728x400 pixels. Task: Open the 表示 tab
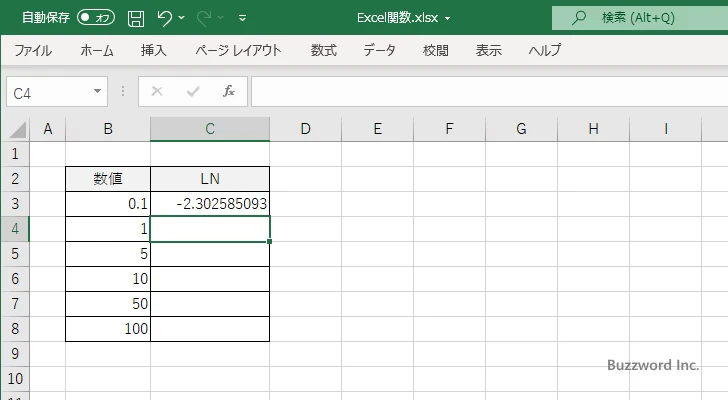point(488,50)
